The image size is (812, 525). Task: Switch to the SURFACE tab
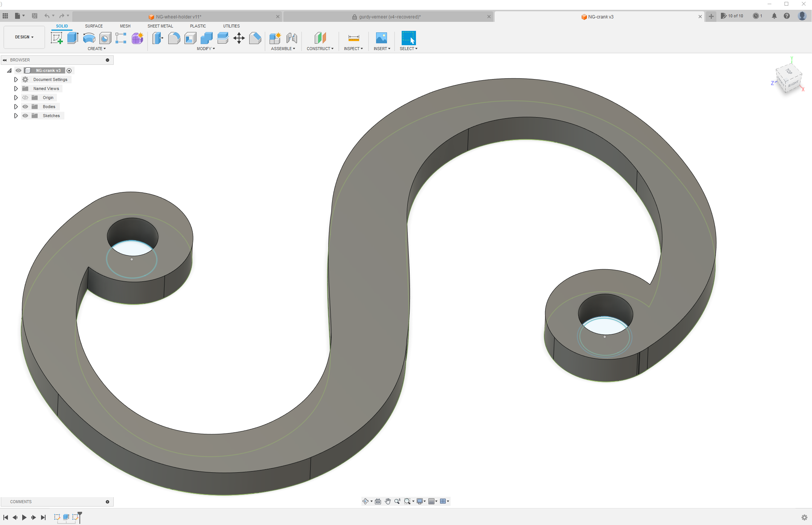94,26
